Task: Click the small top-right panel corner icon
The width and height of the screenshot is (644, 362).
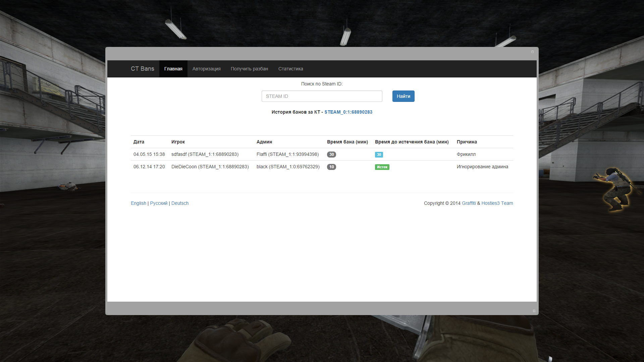Action: [x=532, y=52]
